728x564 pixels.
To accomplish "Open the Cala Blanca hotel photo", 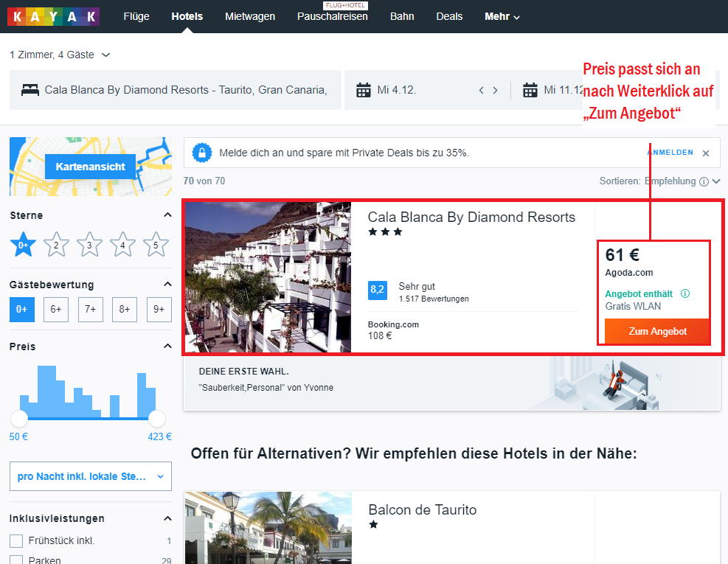I will (268, 277).
